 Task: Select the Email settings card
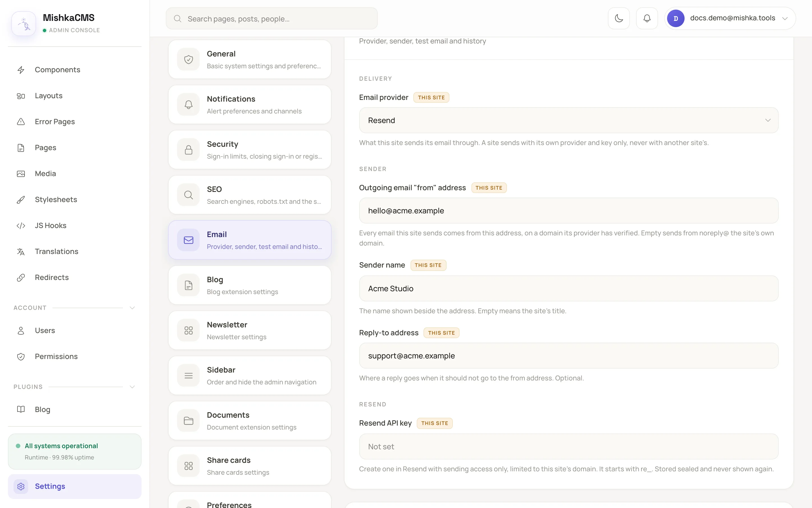(x=250, y=240)
